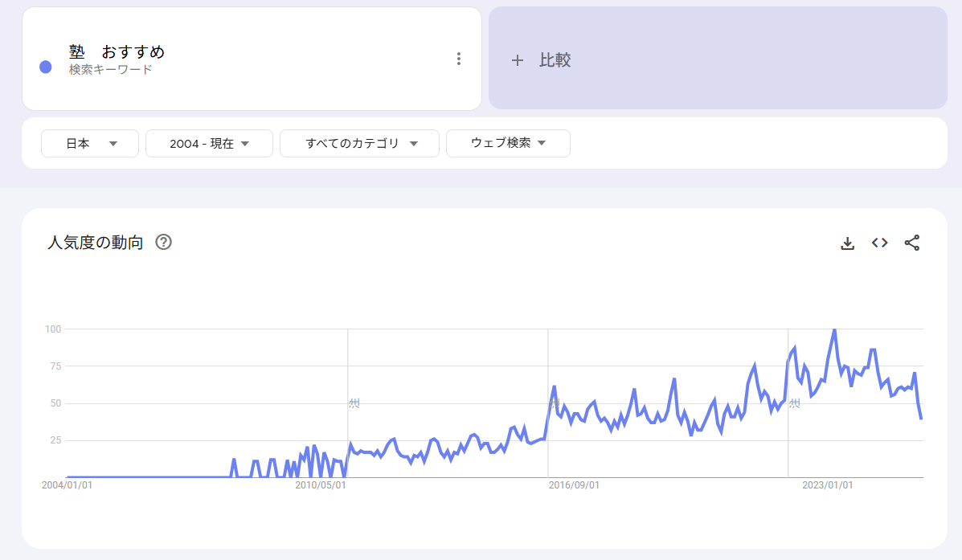Select the download icon above the chart
The image size is (962, 560).
point(847,243)
